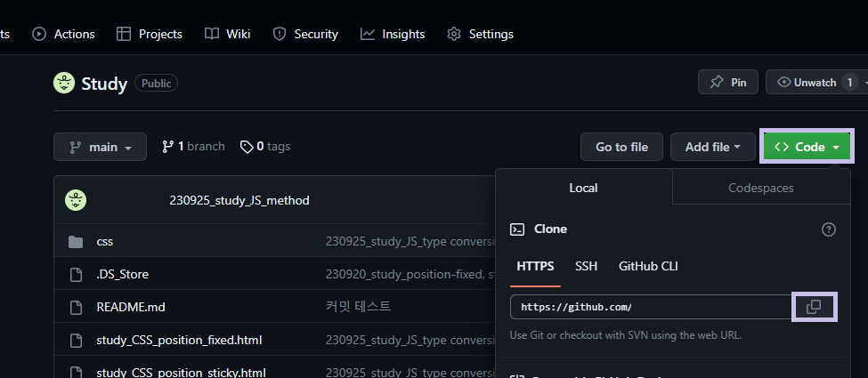Click the Unwatch button
Viewport: 868px width, 378px height.
click(x=815, y=83)
